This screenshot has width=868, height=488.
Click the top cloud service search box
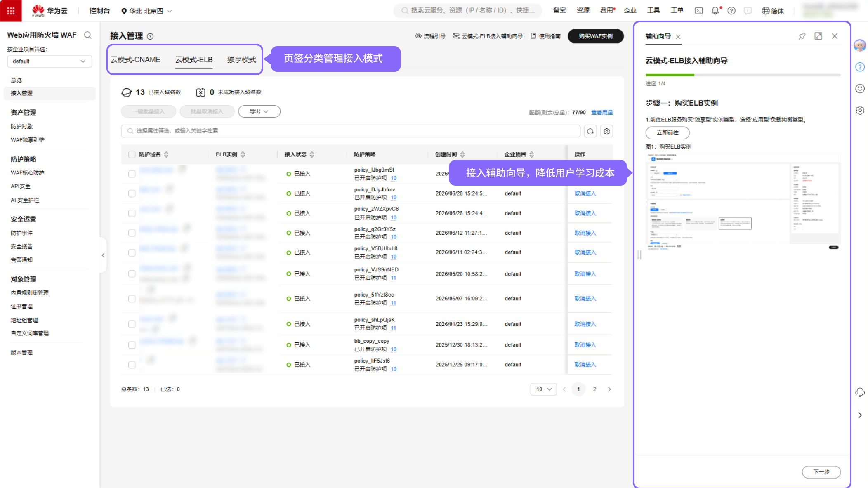point(468,11)
